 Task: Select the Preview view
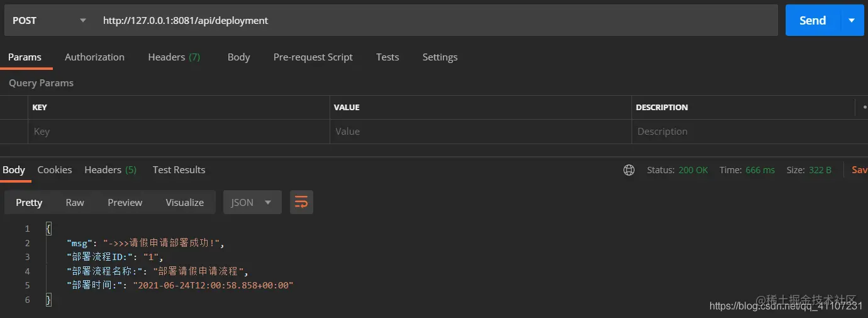(x=125, y=202)
